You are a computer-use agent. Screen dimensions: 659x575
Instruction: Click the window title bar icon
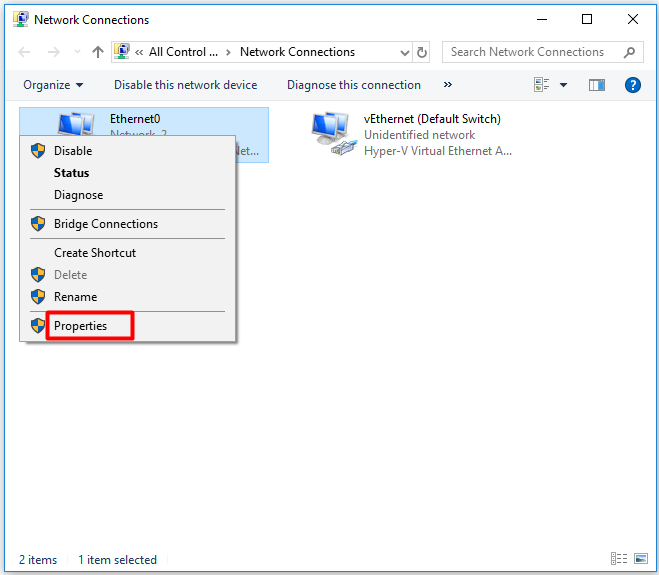tap(21, 19)
